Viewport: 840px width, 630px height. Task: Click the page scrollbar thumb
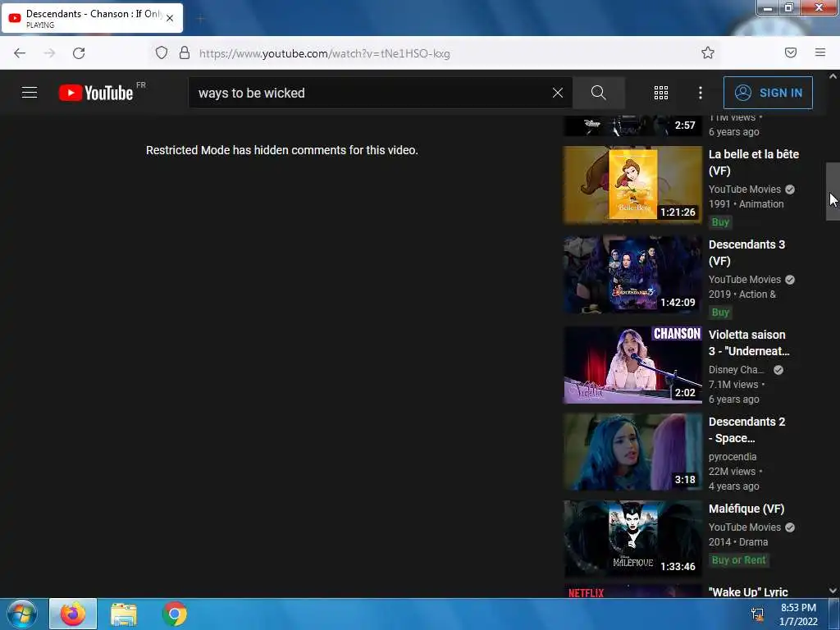(833, 191)
